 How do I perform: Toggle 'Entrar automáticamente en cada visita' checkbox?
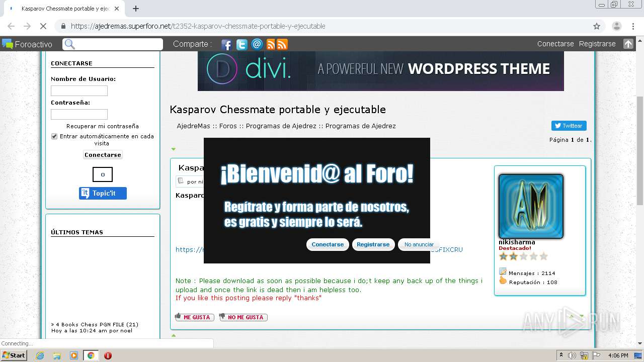click(54, 136)
